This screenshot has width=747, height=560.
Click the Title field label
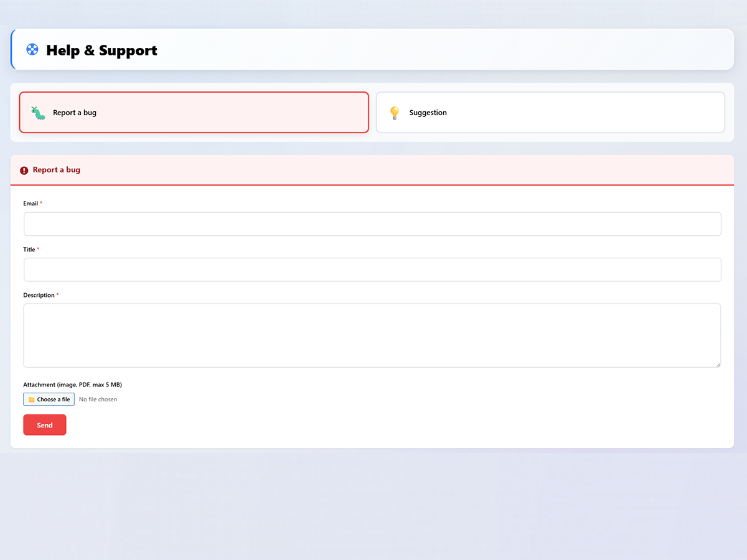coord(29,249)
